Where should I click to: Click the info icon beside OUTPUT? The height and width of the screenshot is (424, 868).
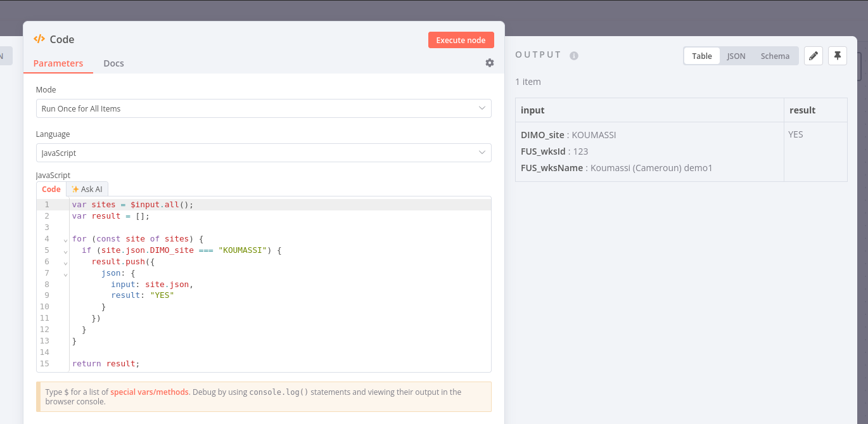coord(574,55)
